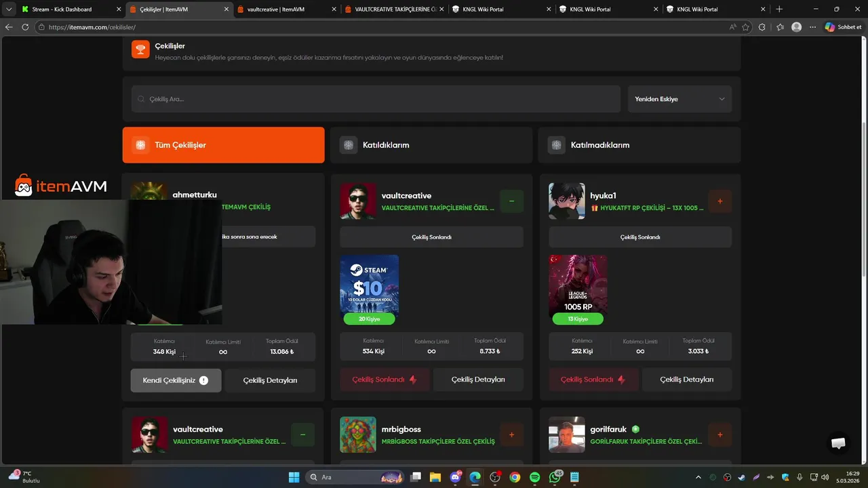Reload the page with refresh icon
This screenshot has width=868, height=488.
coord(25,27)
